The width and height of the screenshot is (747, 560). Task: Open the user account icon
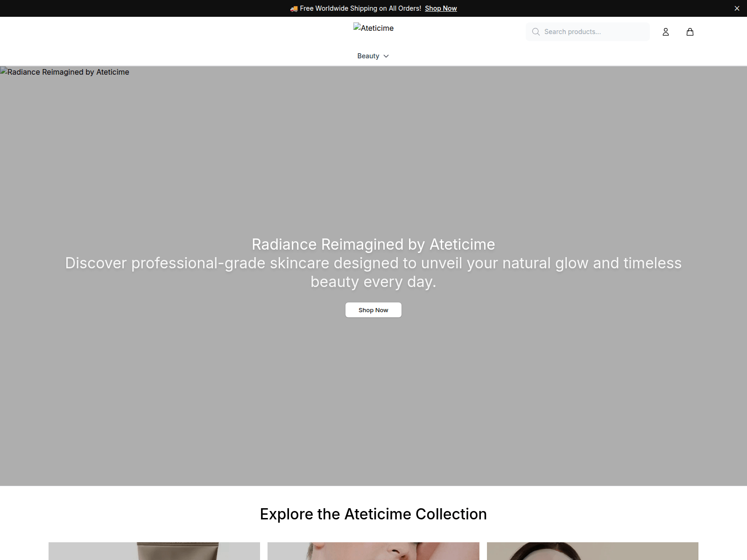click(666, 32)
